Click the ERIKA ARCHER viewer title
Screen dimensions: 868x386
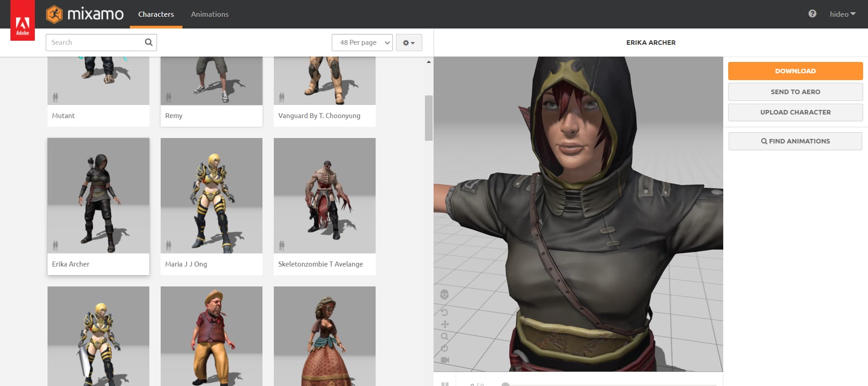(x=651, y=43)
